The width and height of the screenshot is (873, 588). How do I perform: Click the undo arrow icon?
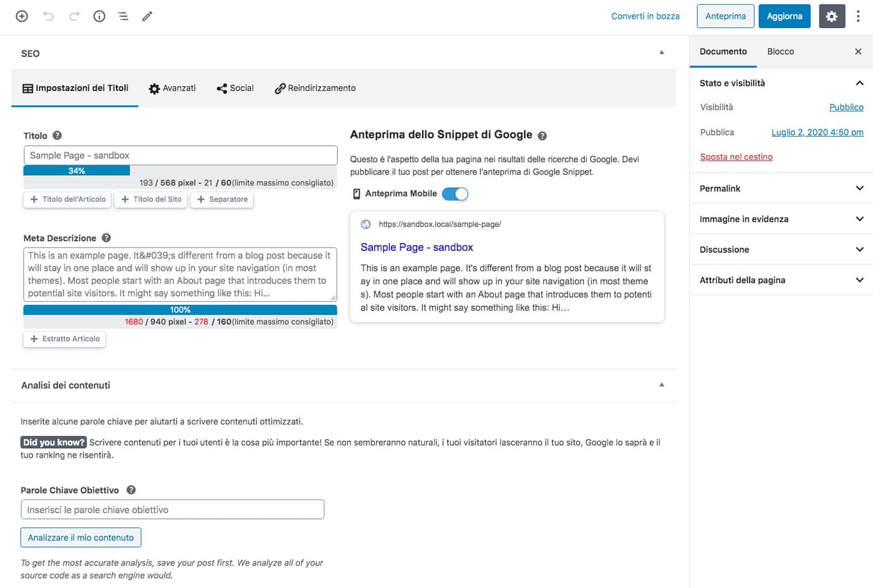tap(48, 16)
